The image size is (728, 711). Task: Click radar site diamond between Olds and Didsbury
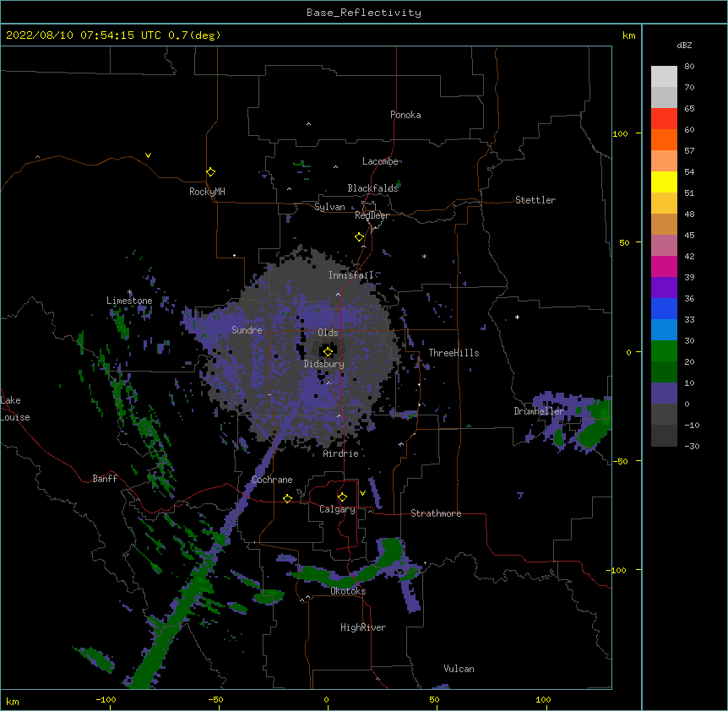[328, 352]
